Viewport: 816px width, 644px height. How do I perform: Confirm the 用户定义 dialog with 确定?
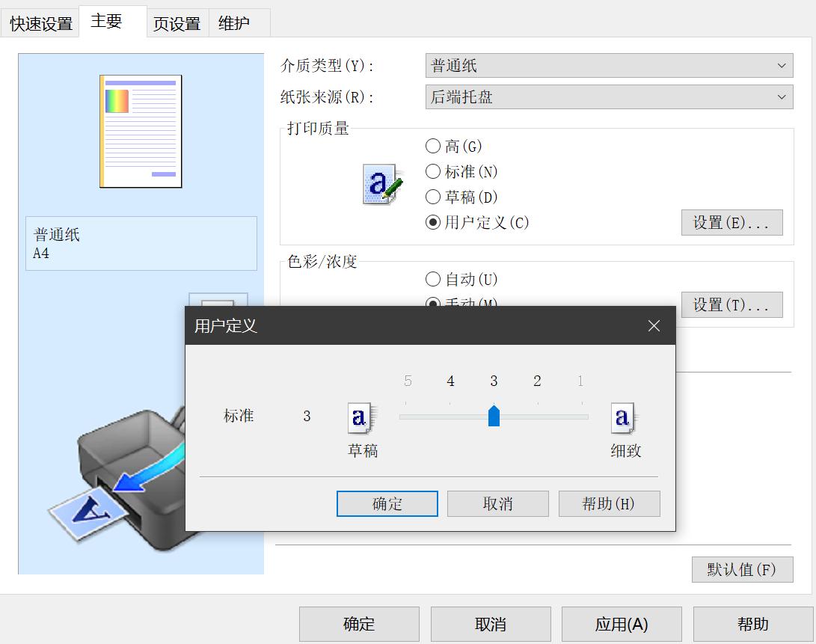387,503
